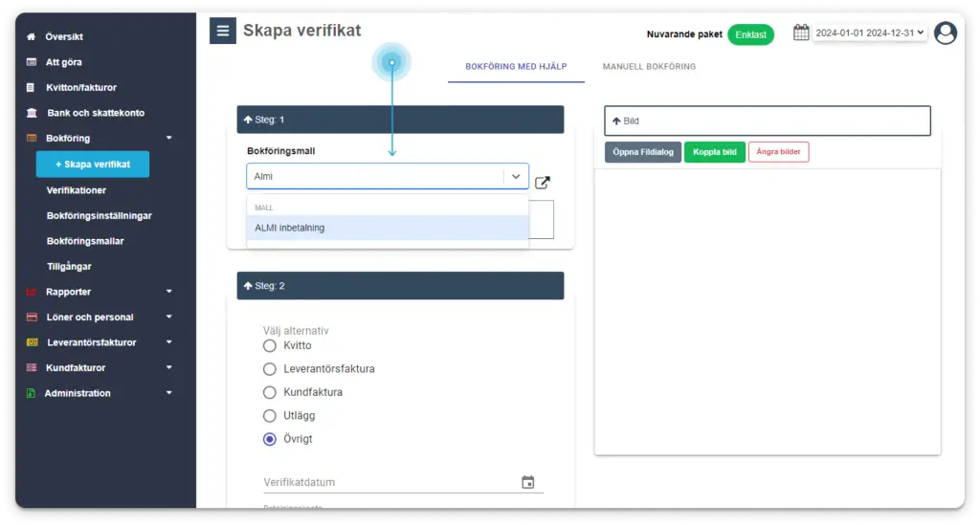Click the up arrow on Steg: 1
Viewport: 980px width, 526px height.
coord(248,120)
